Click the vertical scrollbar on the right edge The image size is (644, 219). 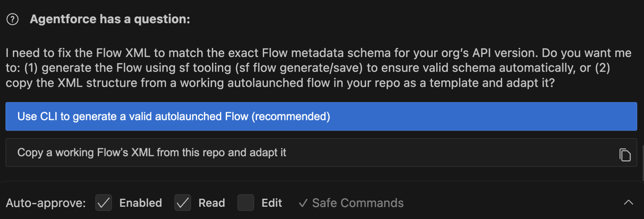pos(642,163)
